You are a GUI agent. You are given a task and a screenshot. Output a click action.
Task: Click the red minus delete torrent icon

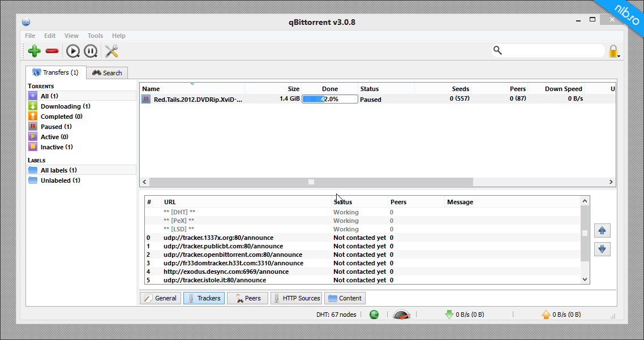(52, 51)
